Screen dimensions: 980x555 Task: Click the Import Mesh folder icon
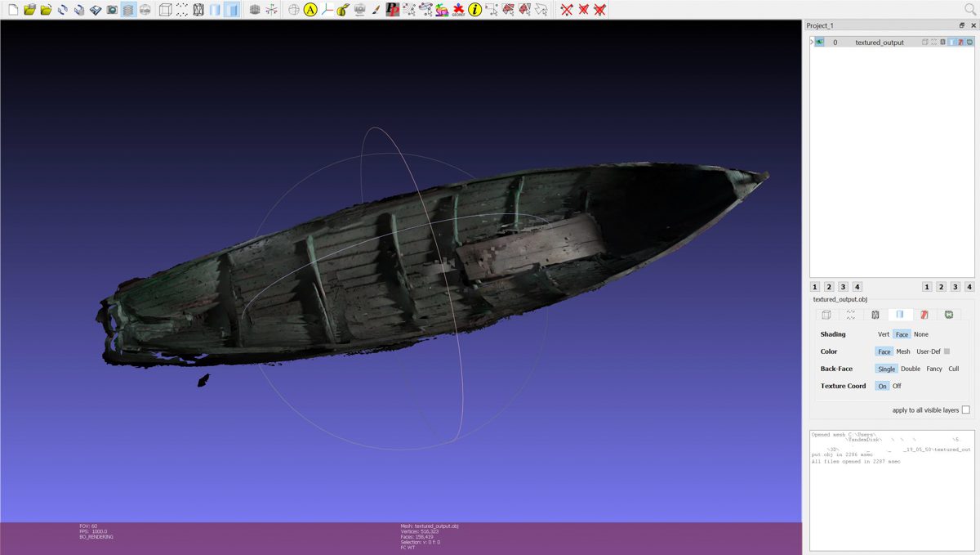[x=46, y=10]
